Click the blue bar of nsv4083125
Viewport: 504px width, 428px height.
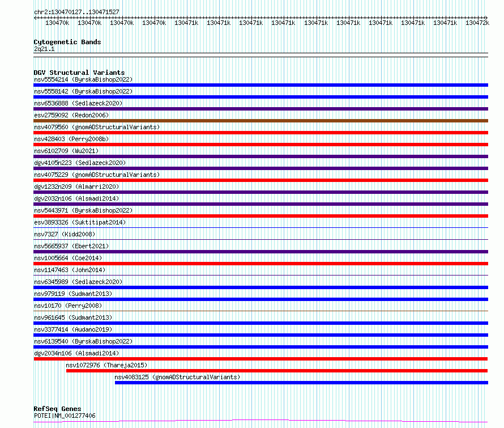click(301, 383)
